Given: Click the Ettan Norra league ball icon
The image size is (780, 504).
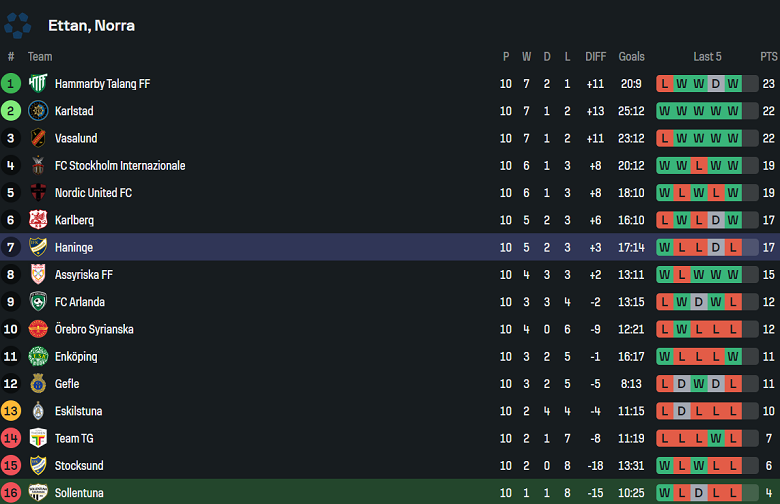Looking at the screenshot, I should [x=18, y=25].
